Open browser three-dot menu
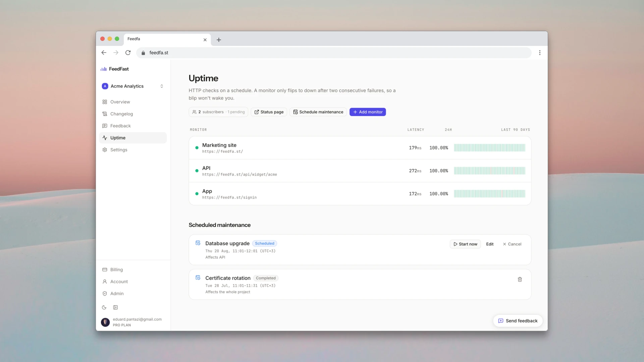Image resolution: width=644 pixels, height=362 pixels. (x=540, y=53)
